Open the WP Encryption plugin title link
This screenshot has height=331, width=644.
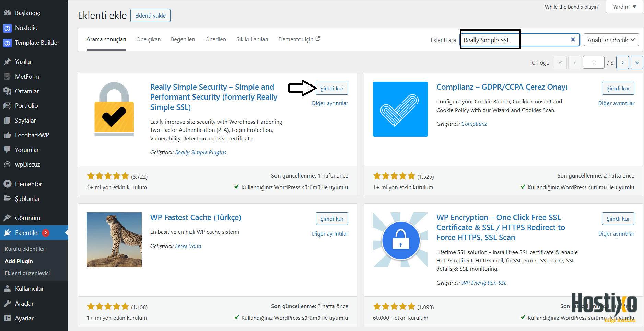pos(501,227)
